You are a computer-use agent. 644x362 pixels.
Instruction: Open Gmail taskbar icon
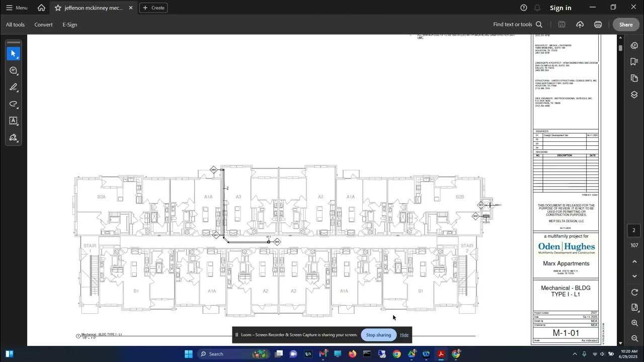[x=323, y=354]
